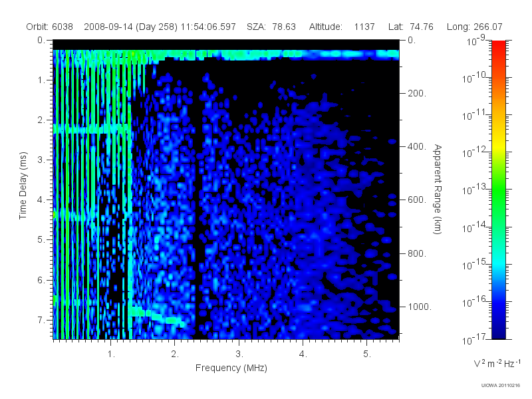Click the '600.' apparent range tick label
The height and width of the screenshot is (399, 532).
coord(417,200)
